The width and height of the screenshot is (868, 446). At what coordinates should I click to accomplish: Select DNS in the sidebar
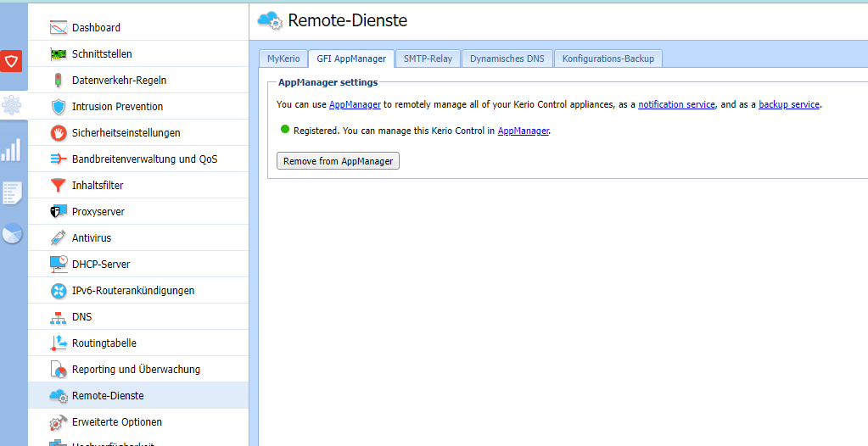(x=138, y=317)
